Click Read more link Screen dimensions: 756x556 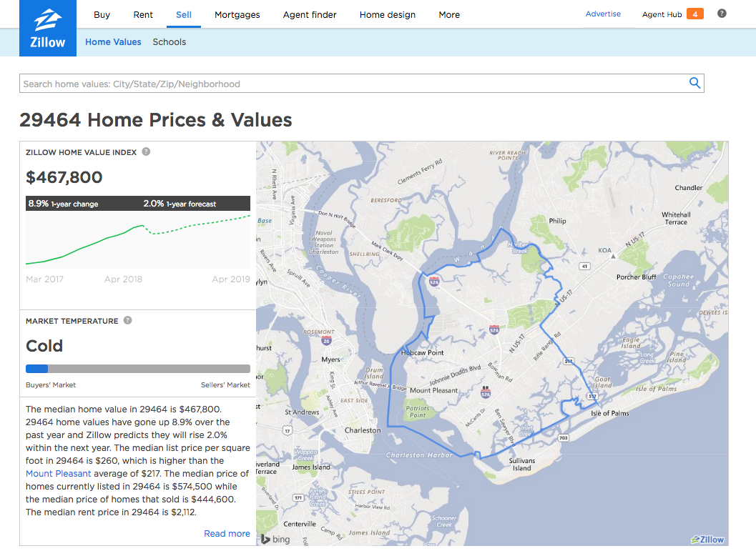tap(227, 533)
